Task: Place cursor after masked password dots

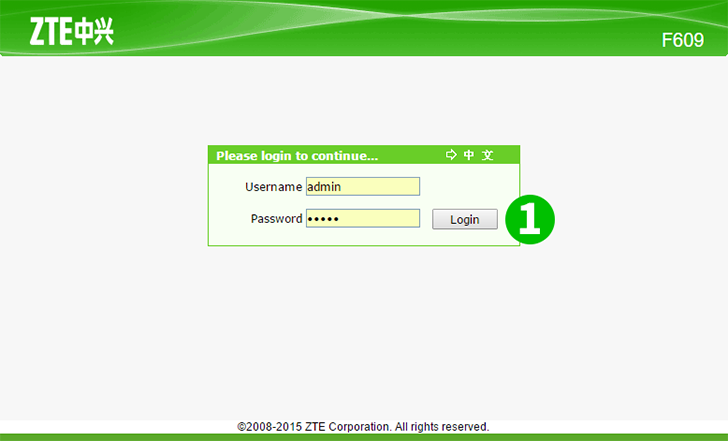Action: 340,219
